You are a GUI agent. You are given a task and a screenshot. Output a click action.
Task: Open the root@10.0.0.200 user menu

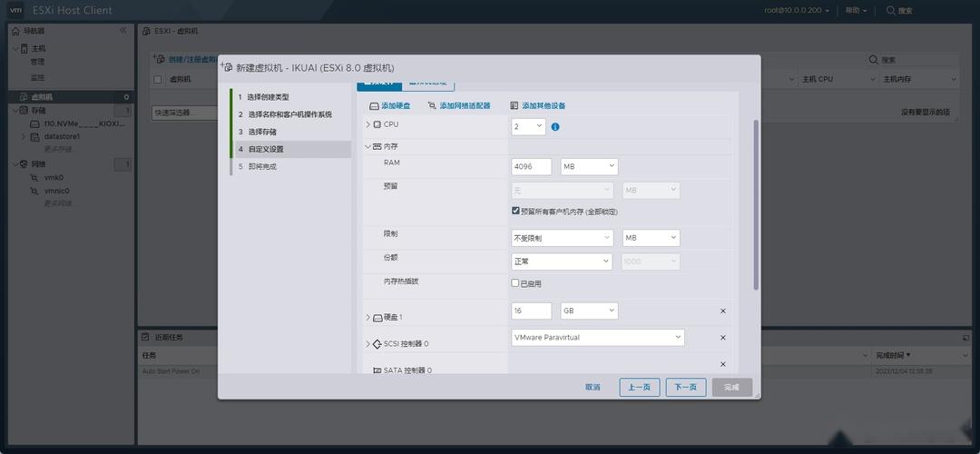797,11
